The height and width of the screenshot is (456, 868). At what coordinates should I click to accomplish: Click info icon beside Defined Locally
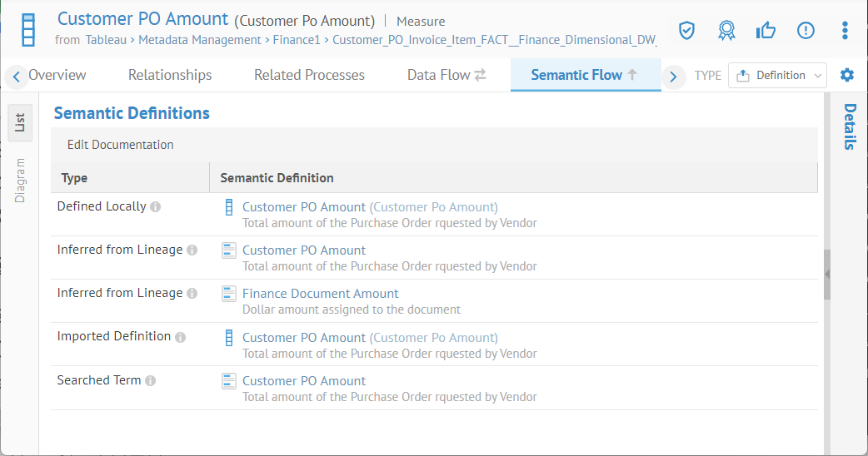(x=156, y=207)
